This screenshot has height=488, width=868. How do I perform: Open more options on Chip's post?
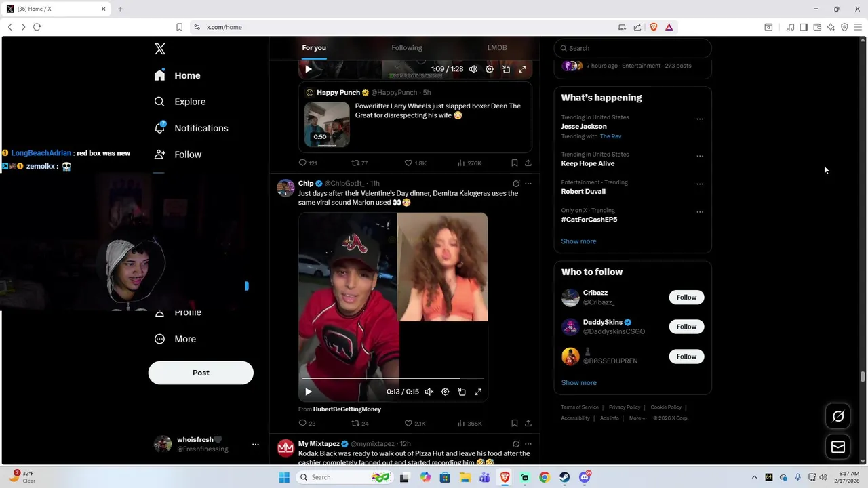(x=528, y=184)
